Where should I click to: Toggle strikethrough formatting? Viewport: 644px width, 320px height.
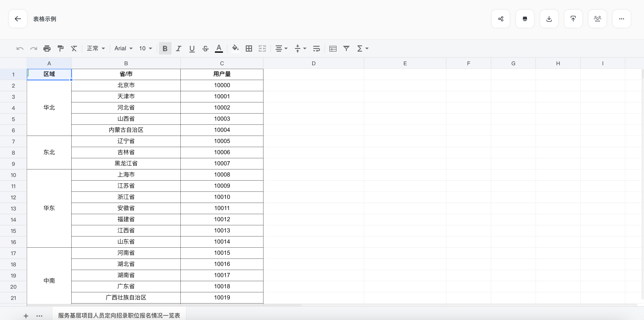tap(205, 48)
